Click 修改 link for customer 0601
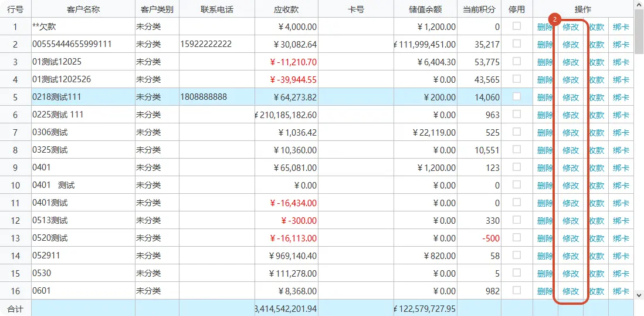 pyautogui.click(x=571, y=291)
